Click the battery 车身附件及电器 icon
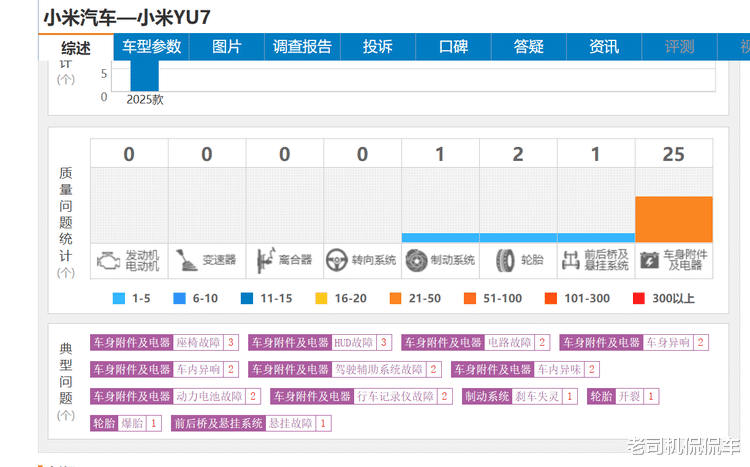750x467 pixels. (650, 260)
